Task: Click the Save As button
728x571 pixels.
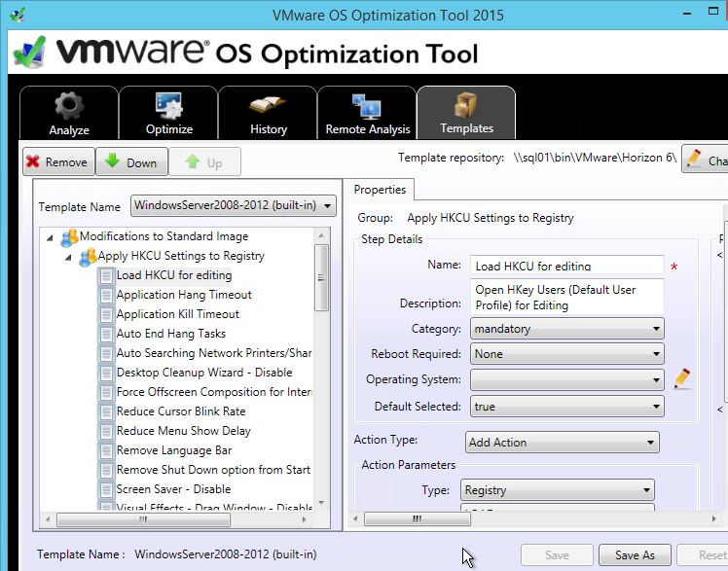Action: (x=635, y=555)
